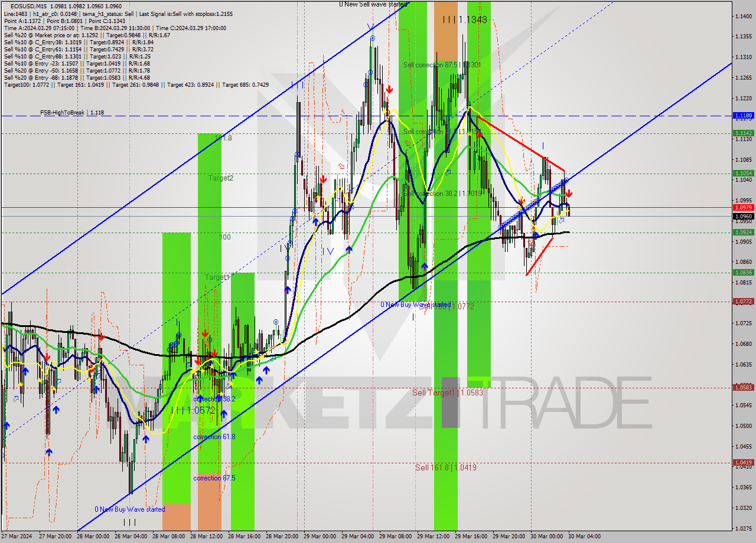Click the 1.0275 price scale value
The image size is (756, 543).
[x=743, y=528]
